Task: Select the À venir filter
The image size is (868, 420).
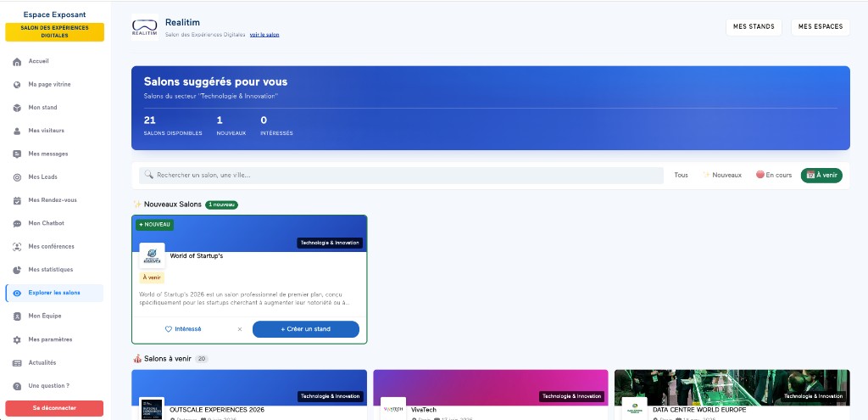Action: (x=821, y=176)
